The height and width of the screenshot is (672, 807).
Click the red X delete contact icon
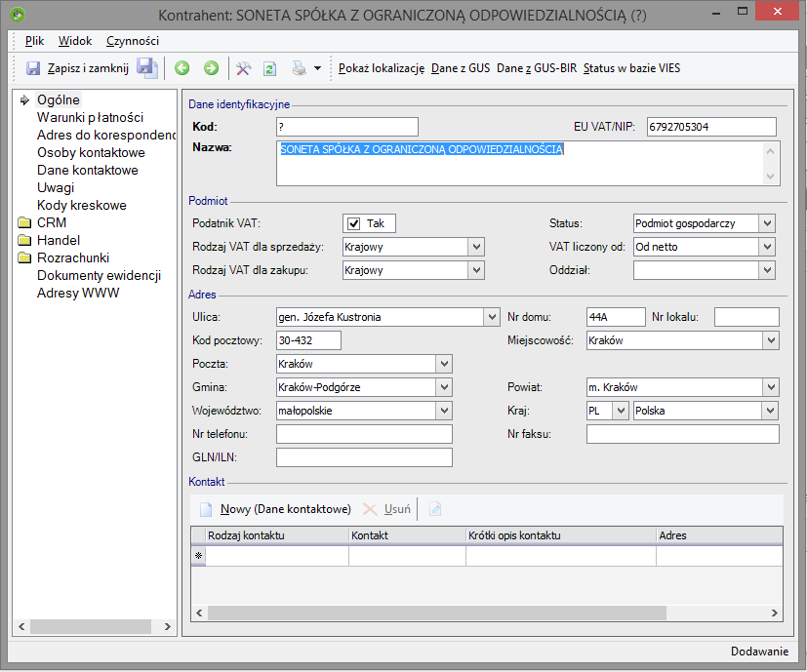click(x=370, y=509)
